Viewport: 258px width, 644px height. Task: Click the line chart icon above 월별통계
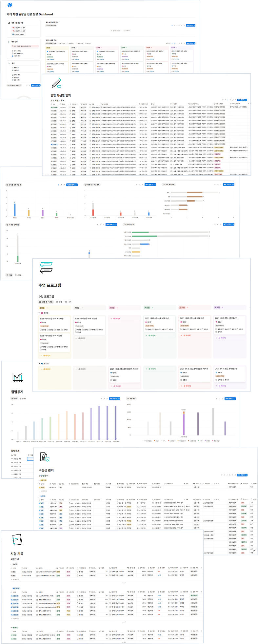(17, 377)
